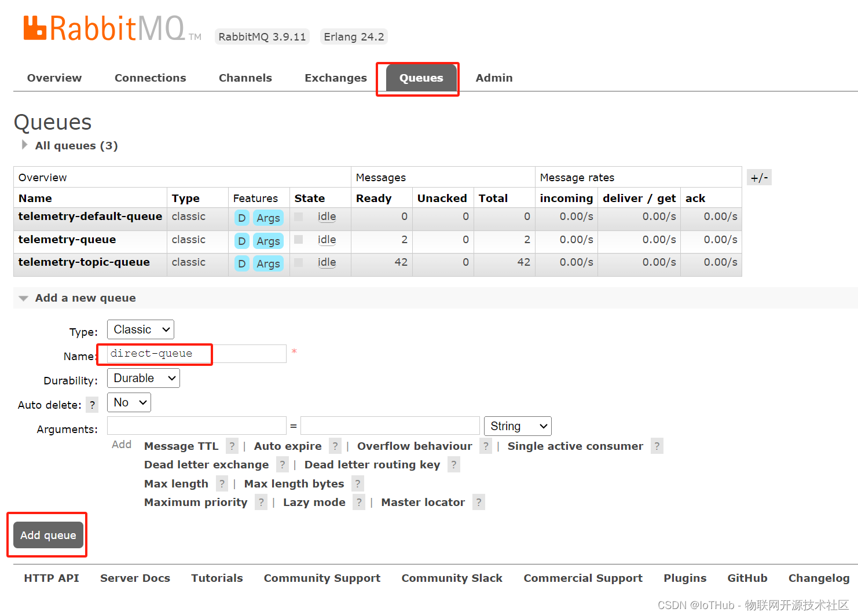Click state indicator square of telemetry-topic-queue
This screenshot has width=858, height=616.
tap(299, 262)
